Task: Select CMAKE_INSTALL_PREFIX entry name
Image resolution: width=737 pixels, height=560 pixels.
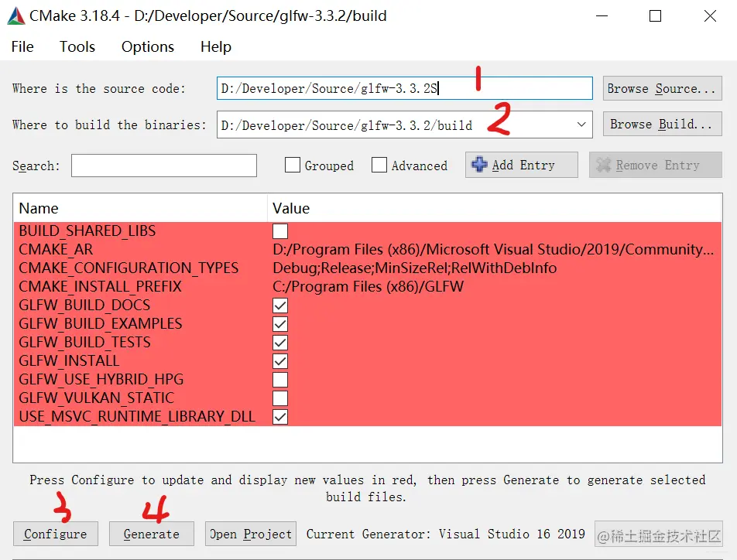Action: tap(100, 287)
